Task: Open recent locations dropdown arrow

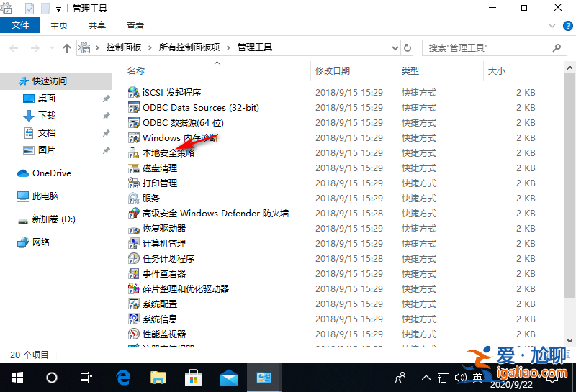Action: 52,48
